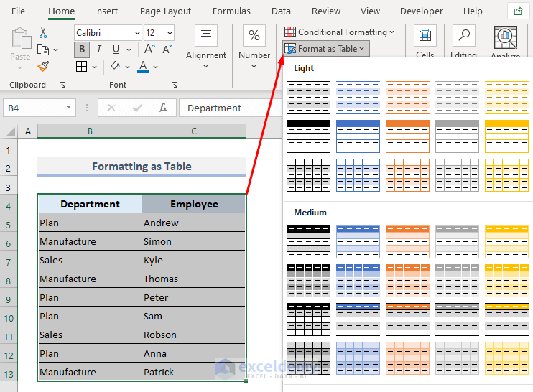
Task: Switch to the Page Layout tab
Action: 165,11
